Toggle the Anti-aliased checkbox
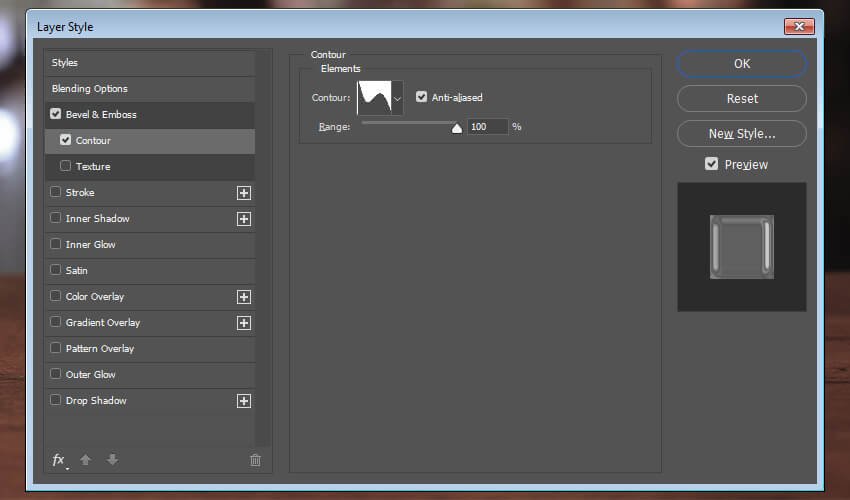Screen dimensions: 850x500 point(421,97)
